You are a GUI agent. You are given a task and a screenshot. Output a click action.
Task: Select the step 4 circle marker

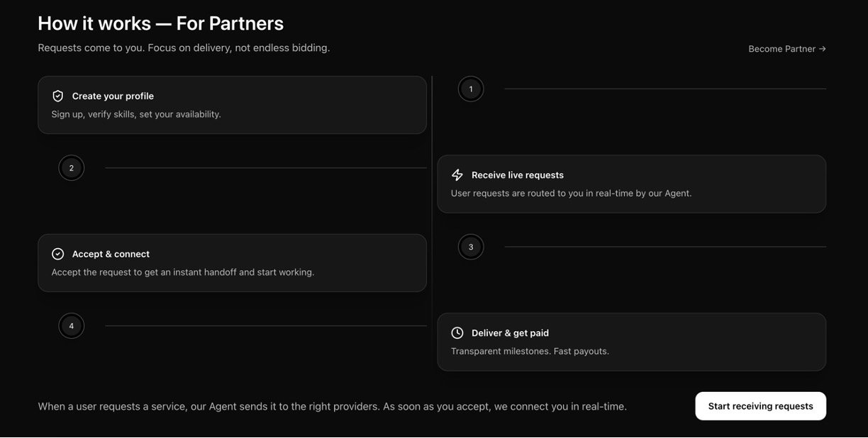click(x=71, y=326)
